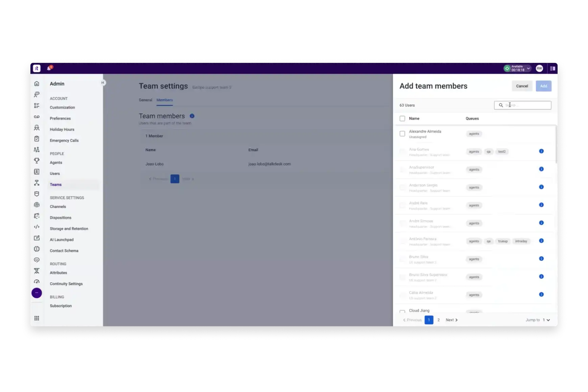Screen dimensions: 588x392
Task: Switch to the General tab
Action: (145, 100)
